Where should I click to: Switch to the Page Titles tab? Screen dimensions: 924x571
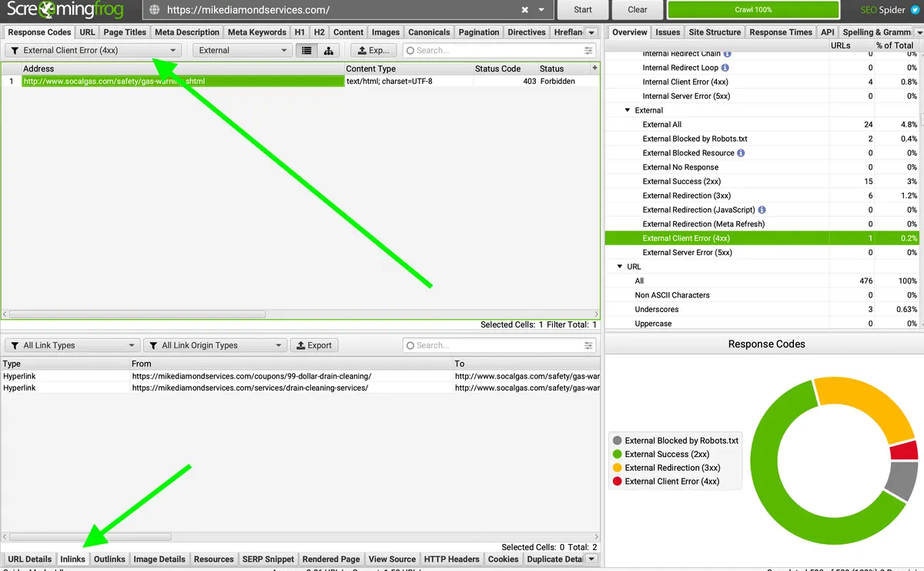coord(125,32)
